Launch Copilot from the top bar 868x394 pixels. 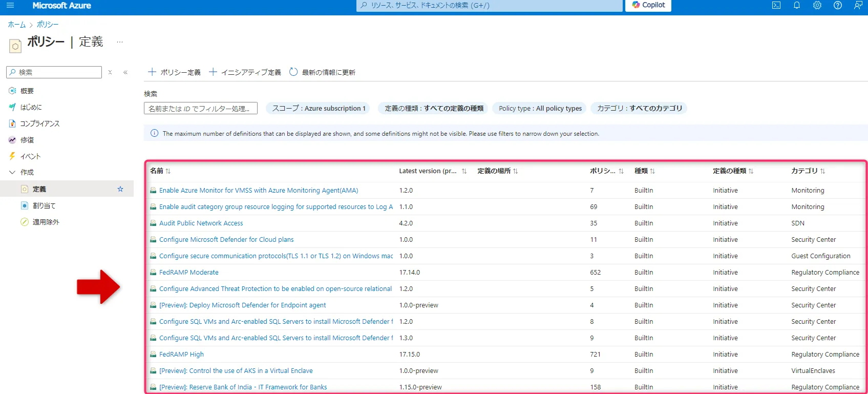click(648, 5)
